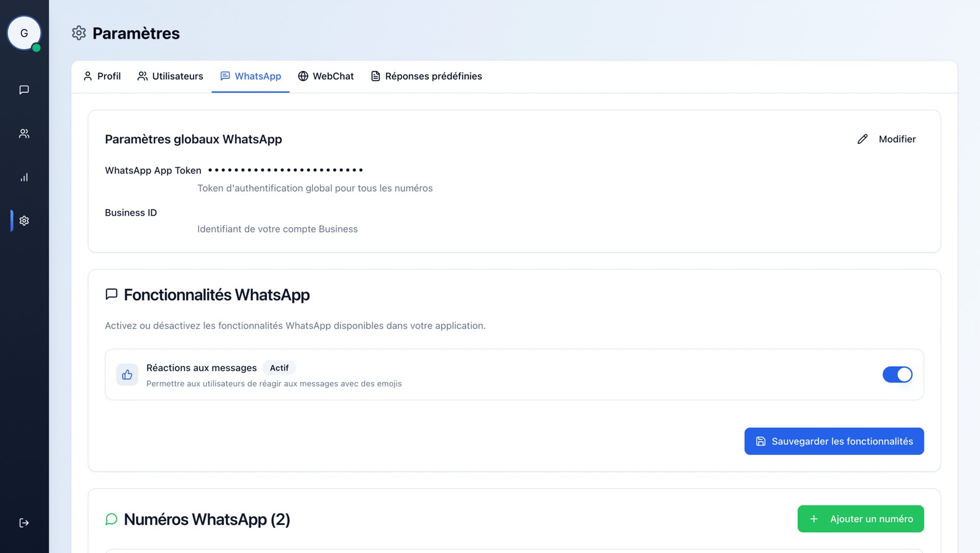Go to the WebChat tab
Image resolution: width=980 pixels, height=553 pixels.
point(326,76)
